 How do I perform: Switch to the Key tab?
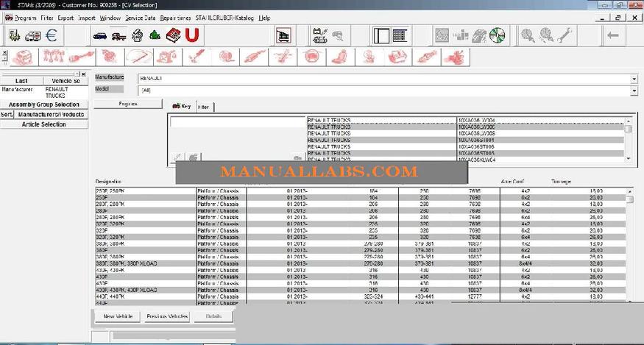click(182, 106)
